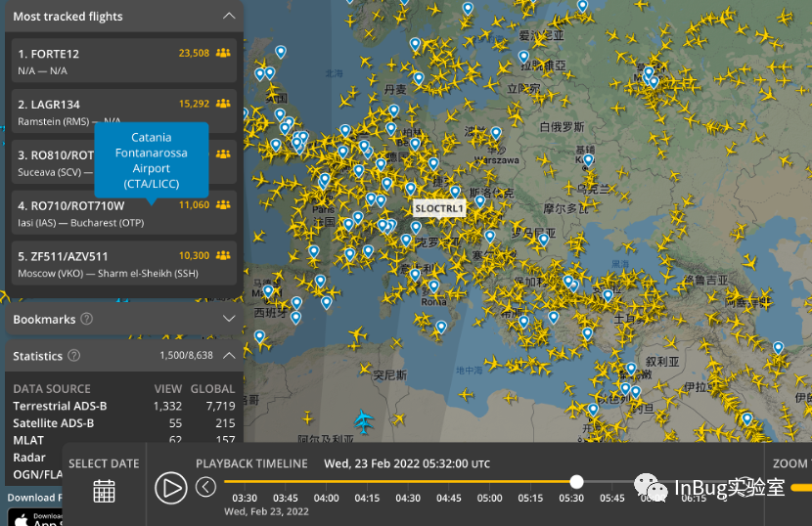Collapse the Most tracked flights panel
Viewport: 812px width, 526px height.
[x=229, y=16]
